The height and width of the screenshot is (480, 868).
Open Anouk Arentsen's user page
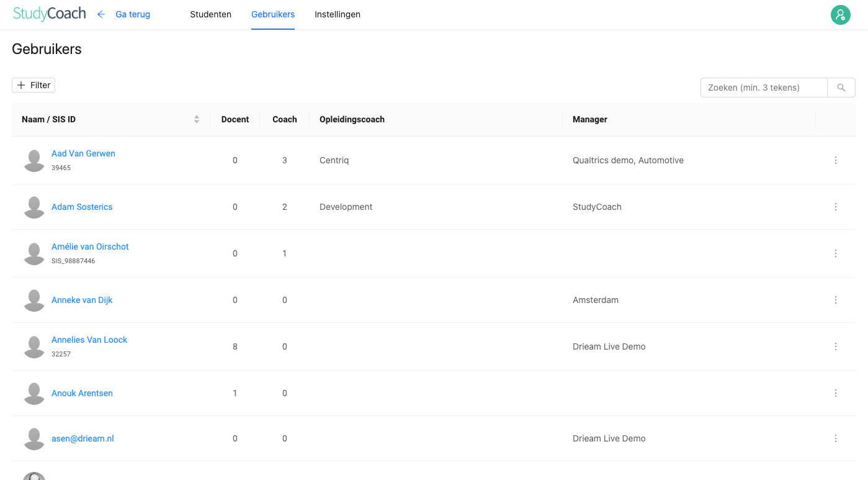click(82, 393)
